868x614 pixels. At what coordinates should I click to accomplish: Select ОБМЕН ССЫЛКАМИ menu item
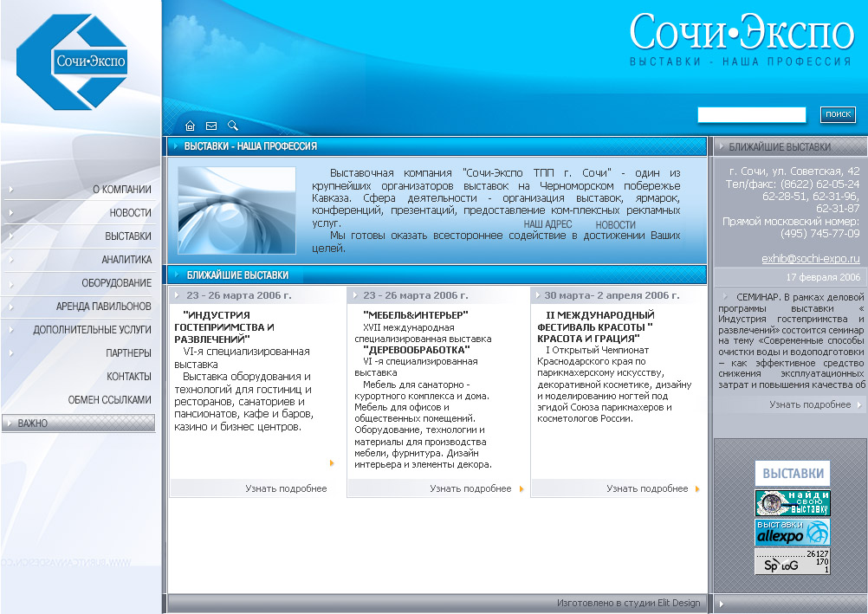[110, 400]
